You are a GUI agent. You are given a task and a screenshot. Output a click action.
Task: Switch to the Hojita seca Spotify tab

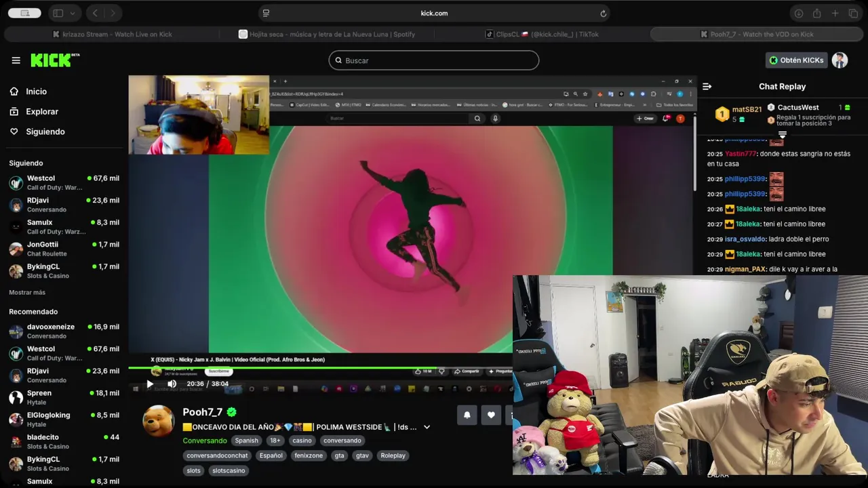tap(327, 34)
